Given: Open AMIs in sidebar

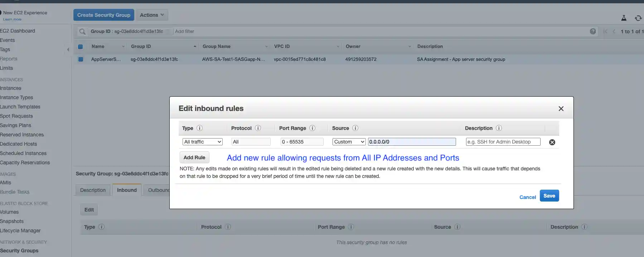Looking at the screenshot, I should click(5, 183).
